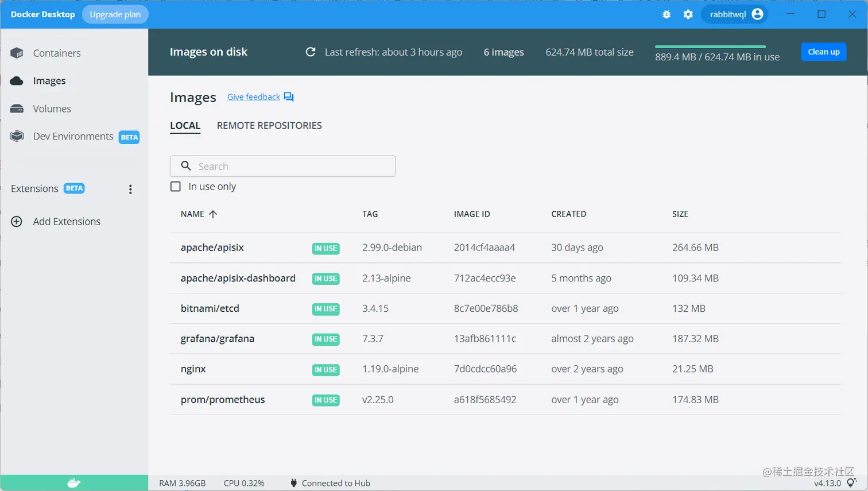Click IN USE badge for prom/prometheus
The image size is (868, 491).
click(325, 400)
